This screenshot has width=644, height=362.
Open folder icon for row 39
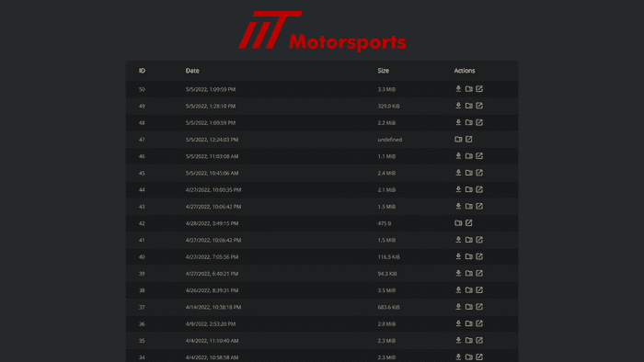coord(468,274)
